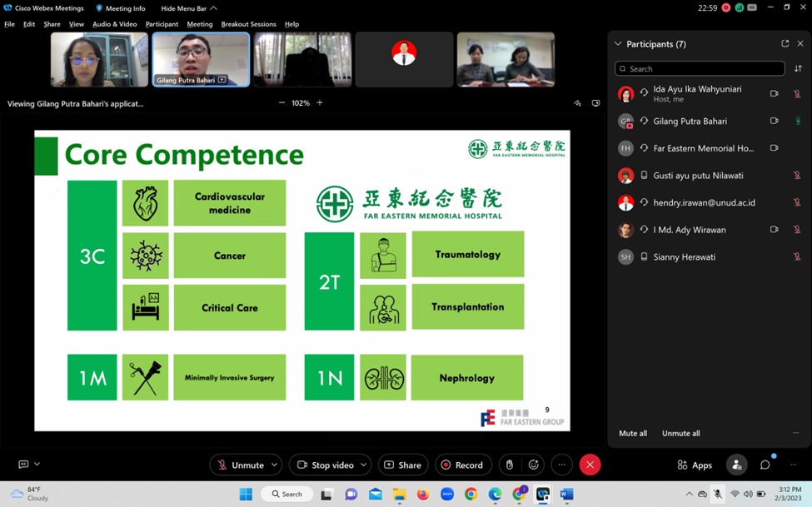Click the red recording indicator in title bar

click(726, 7)
